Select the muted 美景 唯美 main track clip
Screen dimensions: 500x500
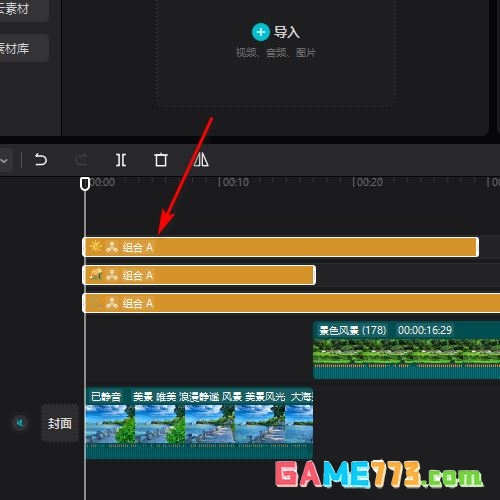click(199, 423)
